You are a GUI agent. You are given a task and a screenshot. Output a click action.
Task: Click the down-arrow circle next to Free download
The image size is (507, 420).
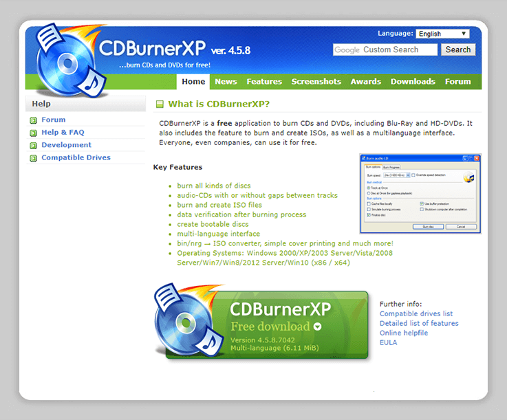tap(318, 327)
